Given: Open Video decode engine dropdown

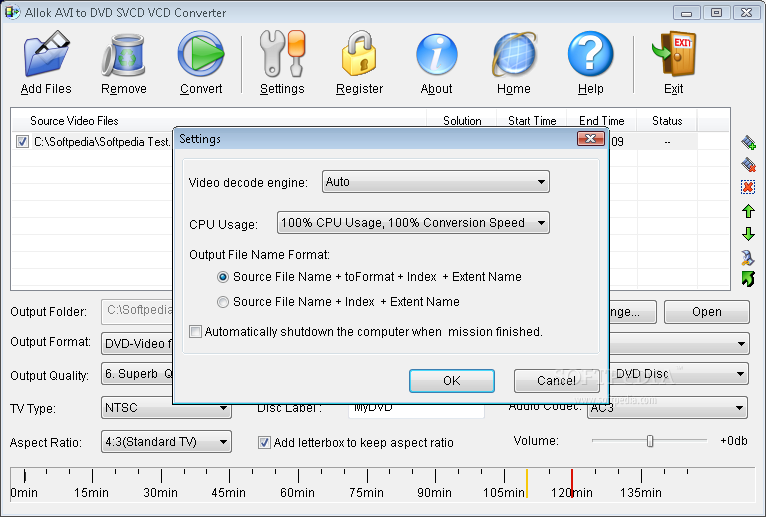Looking at the screenshot, I should (x=436, y=182).
